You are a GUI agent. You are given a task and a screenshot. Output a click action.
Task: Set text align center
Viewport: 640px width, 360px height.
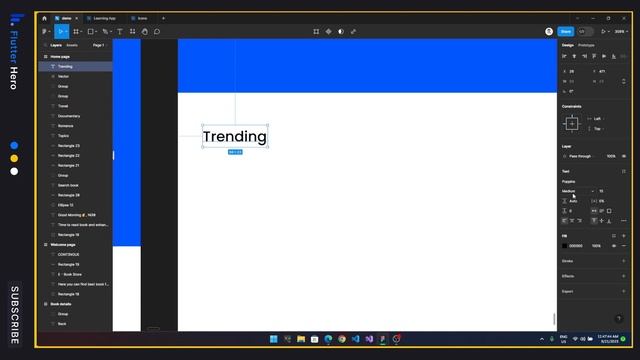click(572, 221)
